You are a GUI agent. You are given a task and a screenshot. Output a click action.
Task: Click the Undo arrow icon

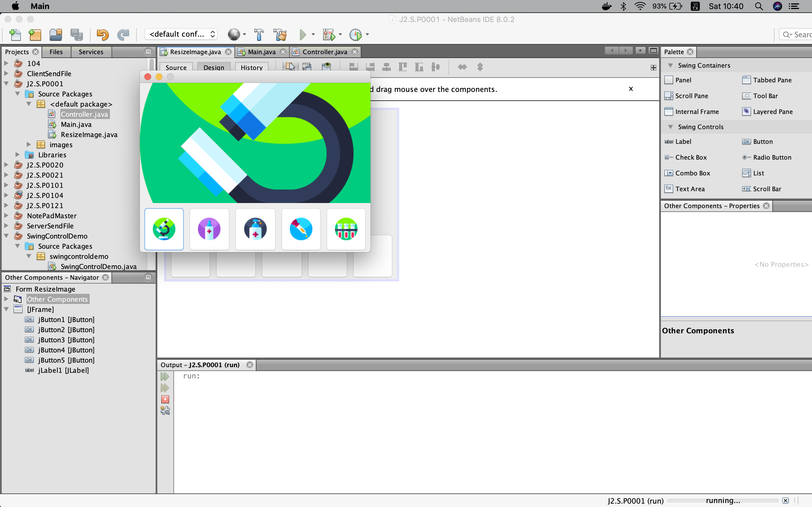(103, 34)
